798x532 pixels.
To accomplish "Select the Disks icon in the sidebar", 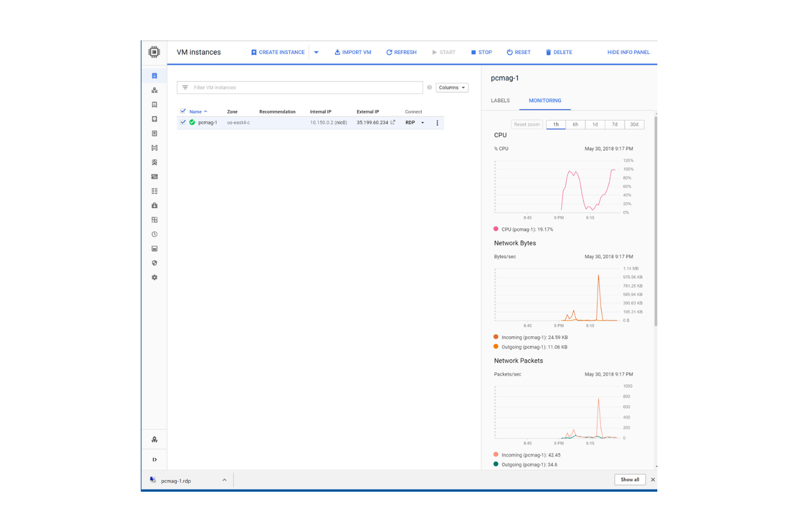I will 155,119.
